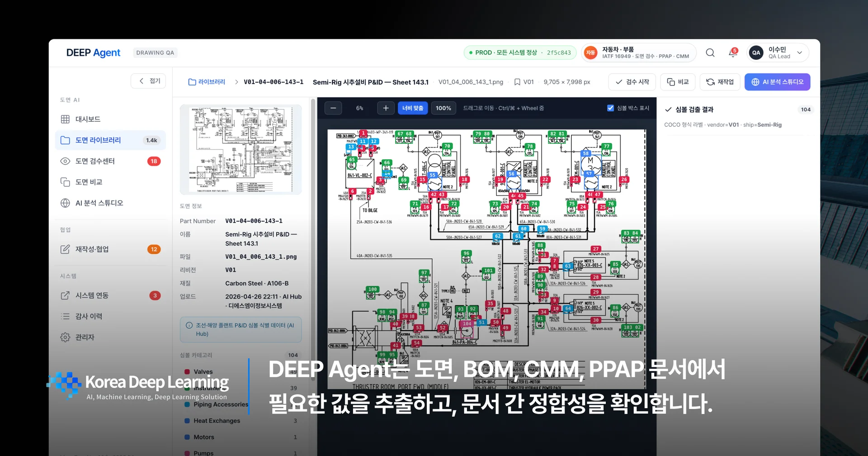Click file name V01_04_006_143_1.png value
868x456 pixels.
tap(261, 256)
